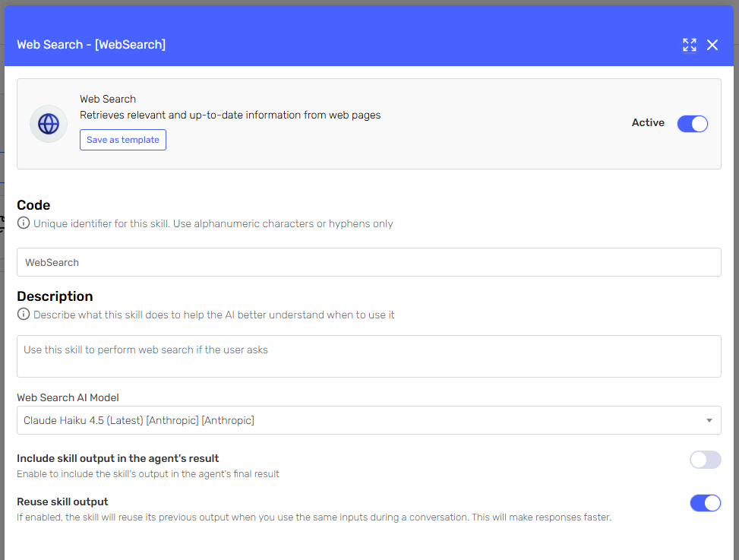Click the dialog title Web Search - [WebSearch]

tap(91, 45)
